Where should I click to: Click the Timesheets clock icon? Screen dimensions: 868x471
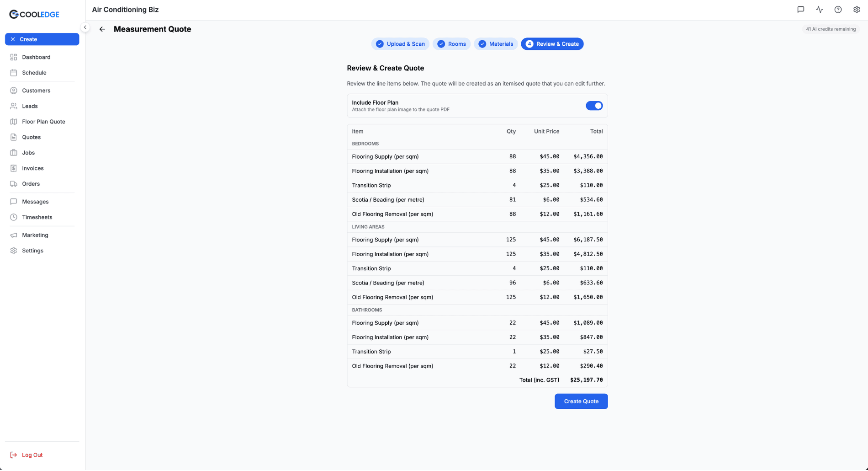pos(14,217)
